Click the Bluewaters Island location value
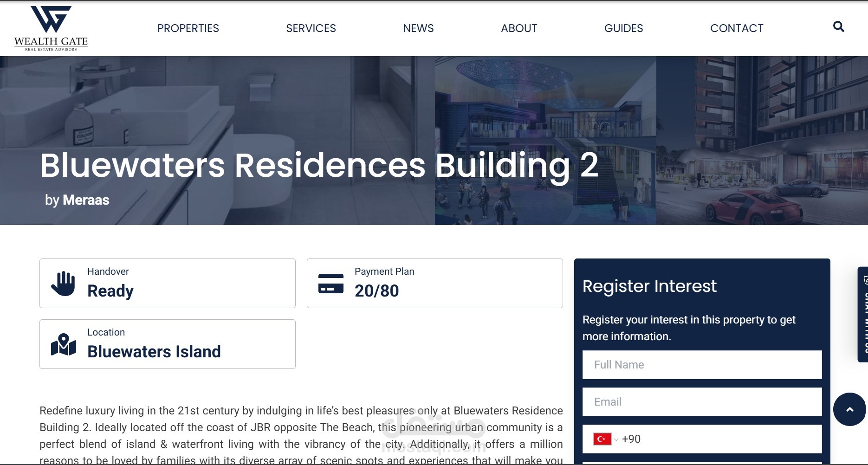This screenshot has height=465, width=868. tap(154, 352)
